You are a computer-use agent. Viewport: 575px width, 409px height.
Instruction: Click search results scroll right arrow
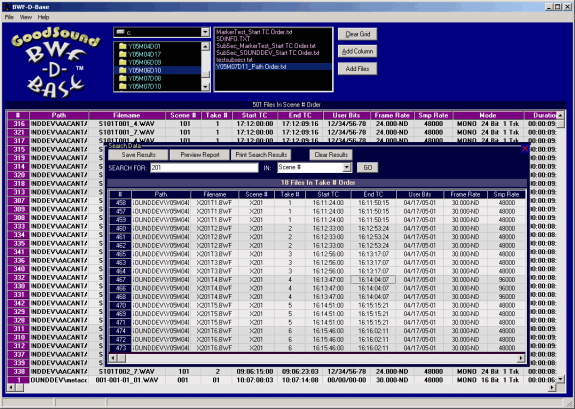(x=521, y=358)
